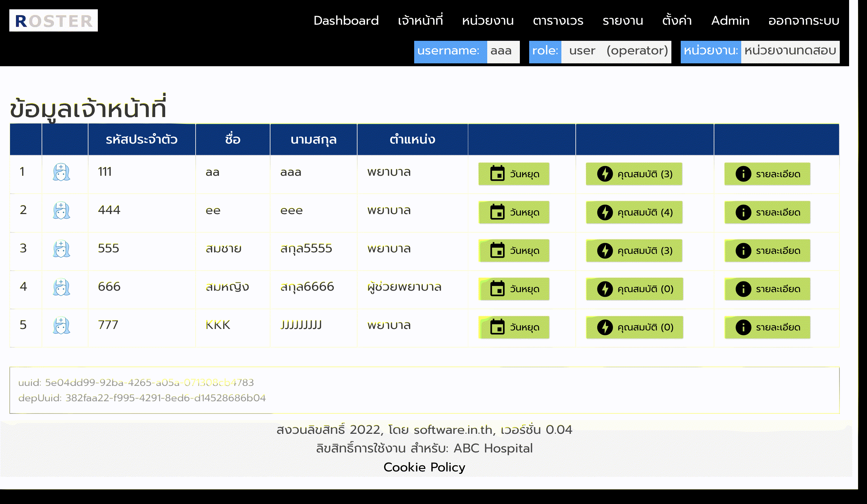This screenshot has width=867, height=504.
Task: Click info icon in row 666 รายละเอียด button
Action: coord(743,289)
